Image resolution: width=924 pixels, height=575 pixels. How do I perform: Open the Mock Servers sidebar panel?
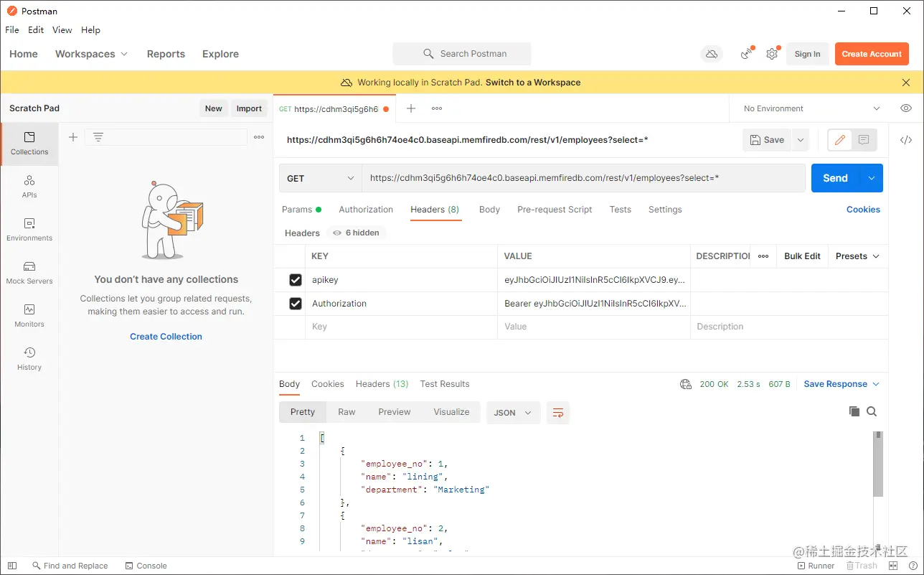tap(29, 273)
